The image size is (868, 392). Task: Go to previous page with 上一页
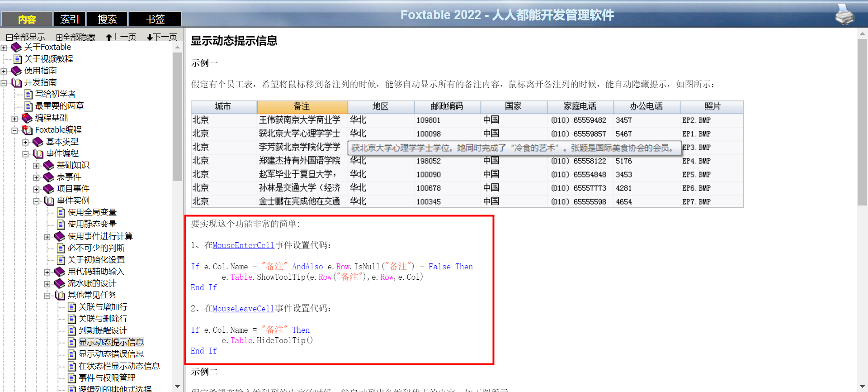tap(121, 37)
